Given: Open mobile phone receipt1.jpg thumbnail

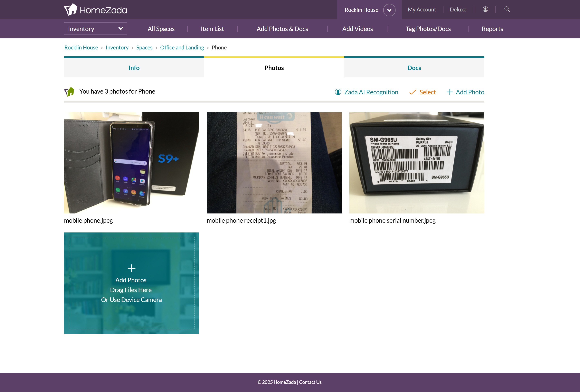Looking at the screenshot, I should tap(274, 163).
